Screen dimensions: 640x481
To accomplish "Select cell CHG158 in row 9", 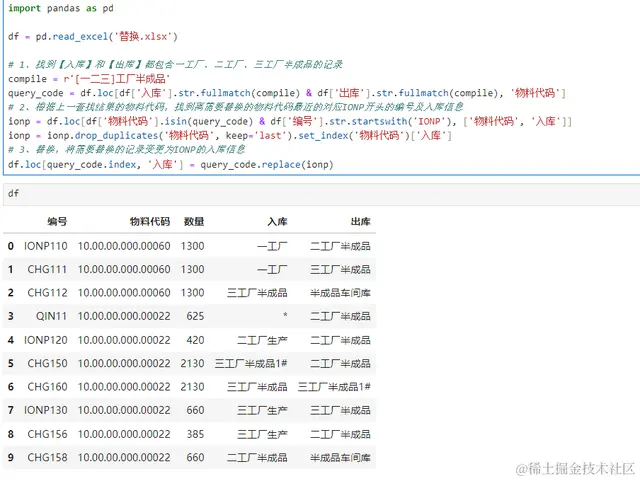I will pyautogui.click(x=47, y=457).
